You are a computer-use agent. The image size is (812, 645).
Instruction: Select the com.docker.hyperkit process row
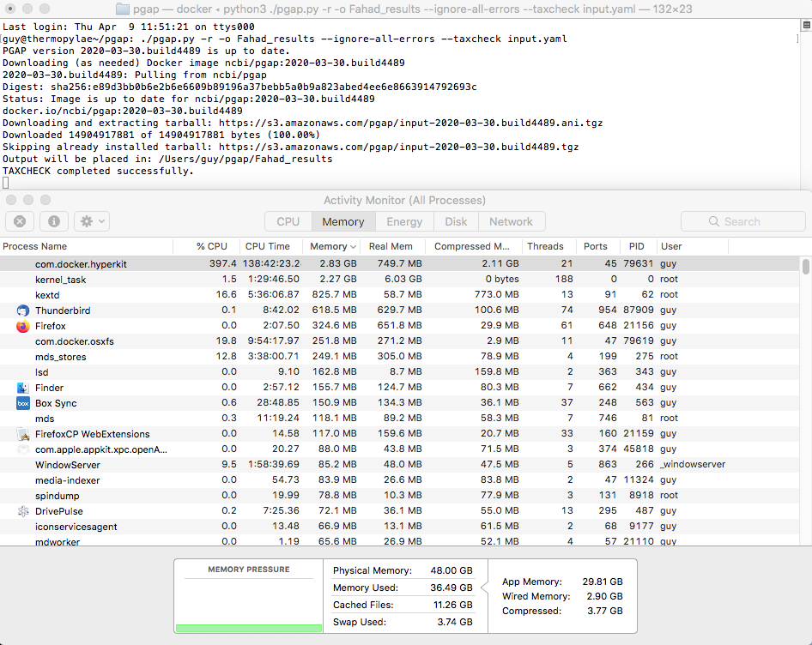(x=399, y=264)
